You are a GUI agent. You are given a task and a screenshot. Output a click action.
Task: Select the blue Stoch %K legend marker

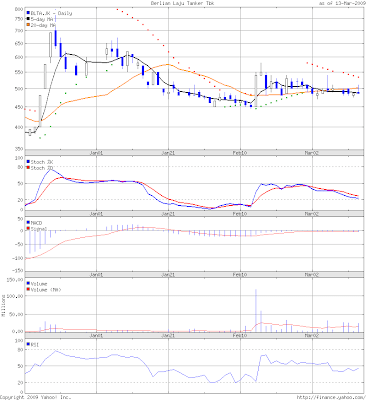28,162
